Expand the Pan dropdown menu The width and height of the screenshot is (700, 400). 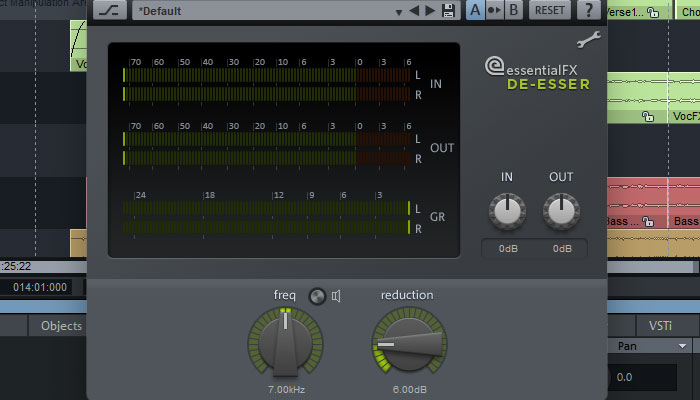pyautogui.click(x=682, y=346)
